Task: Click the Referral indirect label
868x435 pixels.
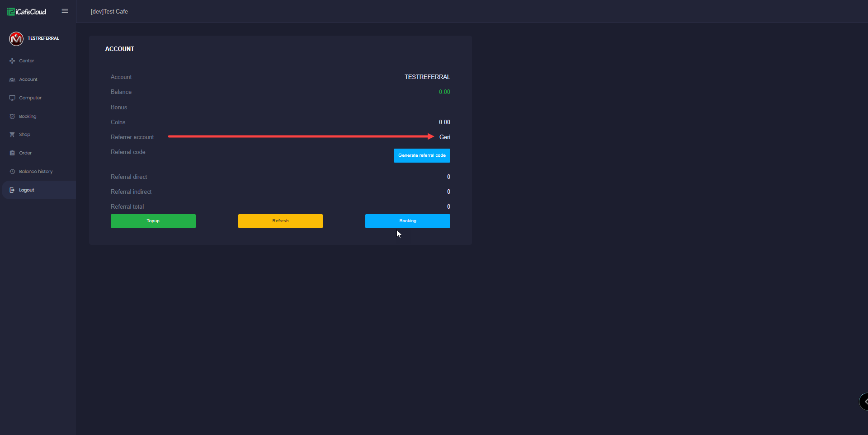Action: click(131, 192)
